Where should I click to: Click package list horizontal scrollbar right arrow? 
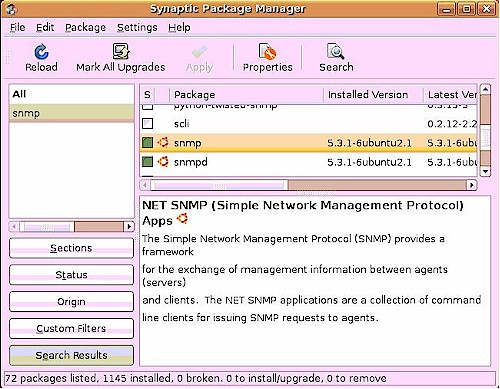point(472,185)
